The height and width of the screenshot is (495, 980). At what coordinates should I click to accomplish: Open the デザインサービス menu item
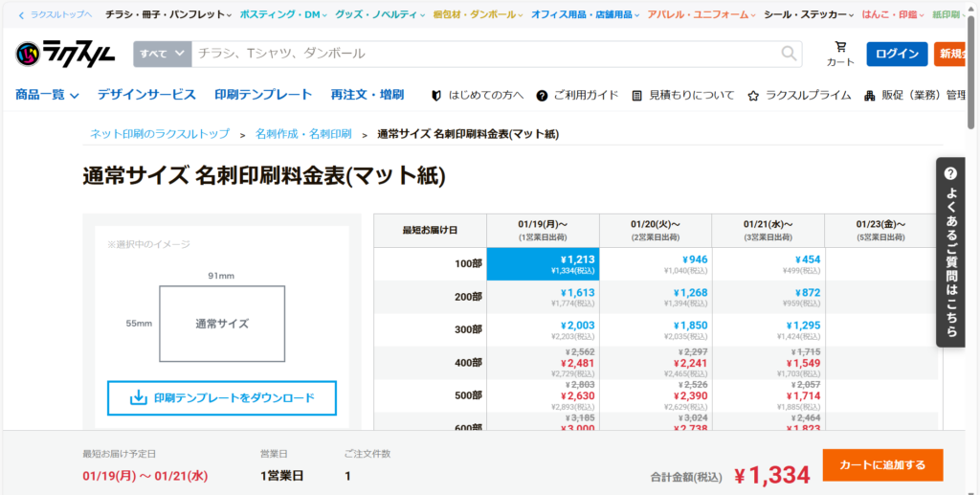(x=146, y=95)
